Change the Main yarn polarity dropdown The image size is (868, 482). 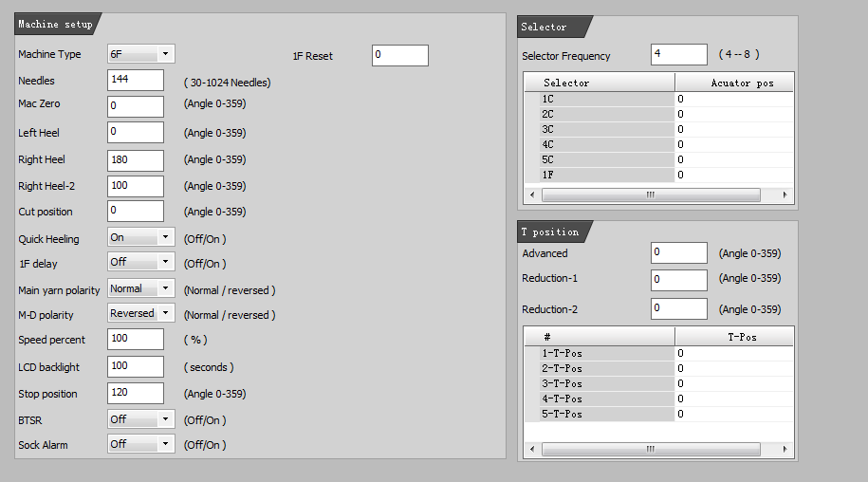141,288
